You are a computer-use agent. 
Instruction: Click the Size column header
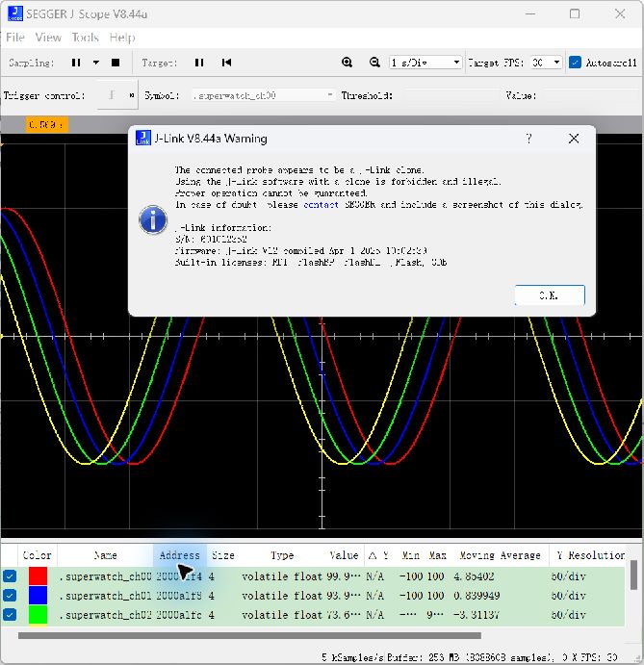coord(223,555)
